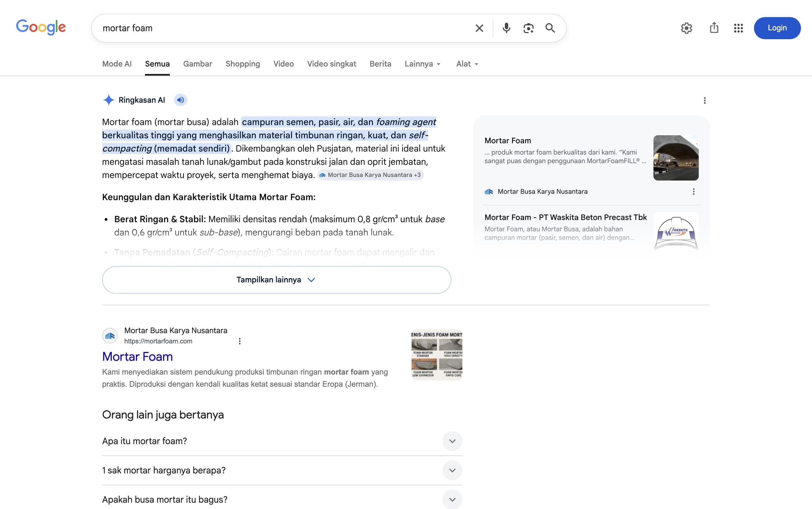Switch to Mode AI tab

click(117, 64)
